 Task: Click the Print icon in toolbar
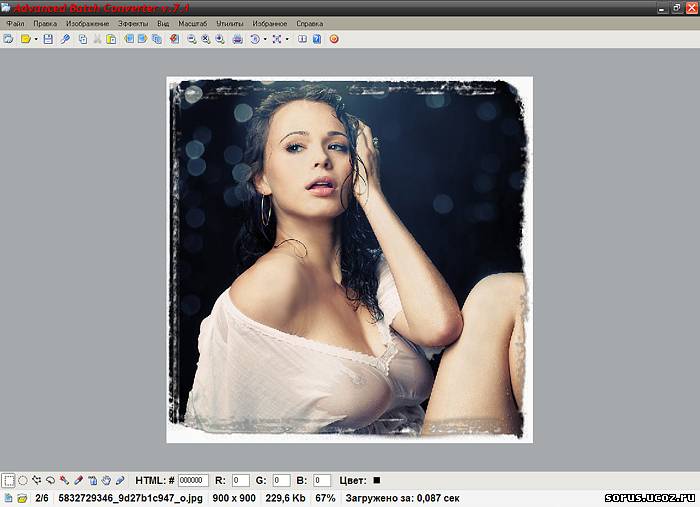pyautogui.click(x=237, y=39)
